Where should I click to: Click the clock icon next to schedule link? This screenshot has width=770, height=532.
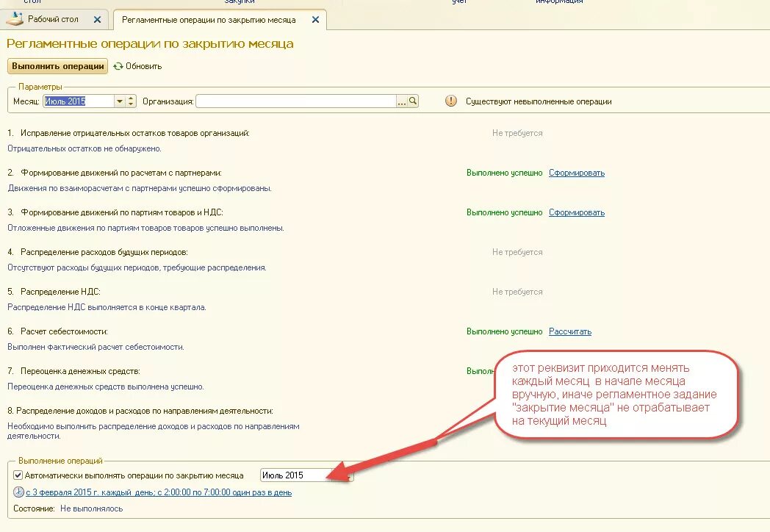[x=18, y=492]
